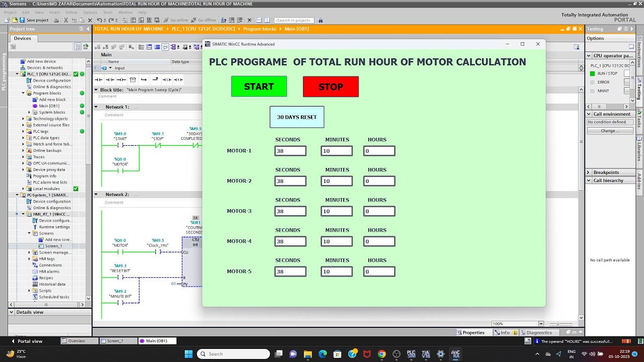Collapse Network 1 in ladder editor
The width and height of the screenshot is (644, 362).
pyautogui.click(x=96, y=107)
